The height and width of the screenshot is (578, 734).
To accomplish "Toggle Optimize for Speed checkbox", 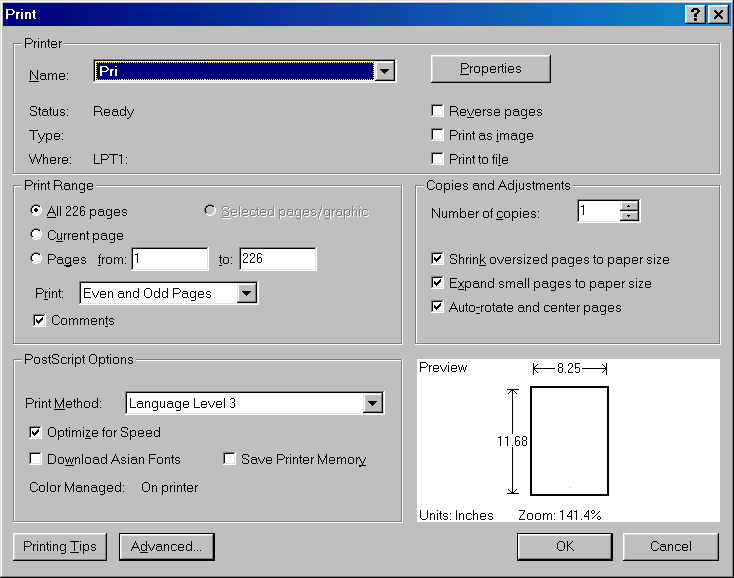I will click(35, 432).
